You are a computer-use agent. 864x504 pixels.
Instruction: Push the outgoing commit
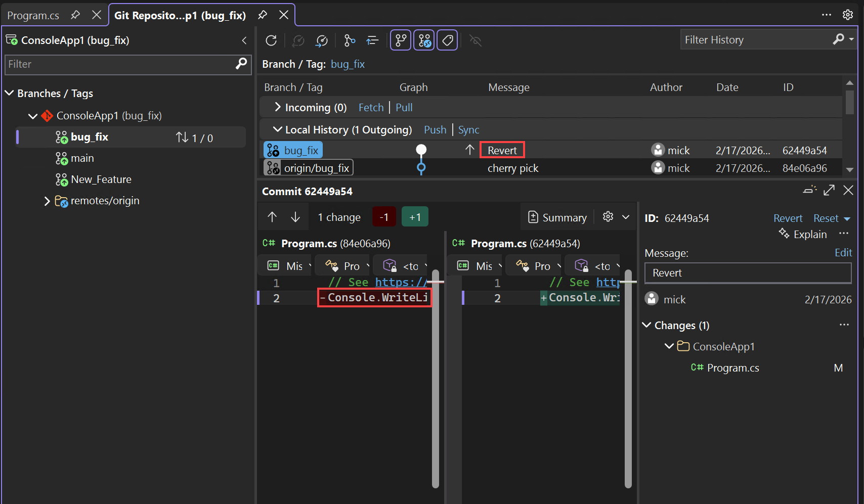tap(435, 129)
